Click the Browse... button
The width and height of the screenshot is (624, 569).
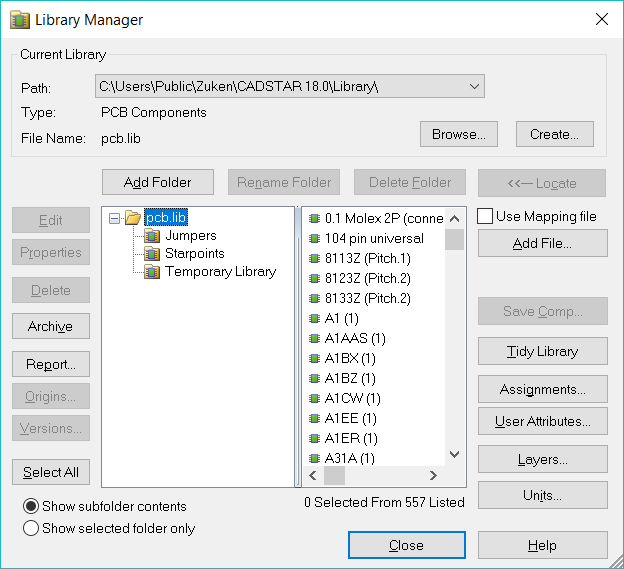(458, 134)
